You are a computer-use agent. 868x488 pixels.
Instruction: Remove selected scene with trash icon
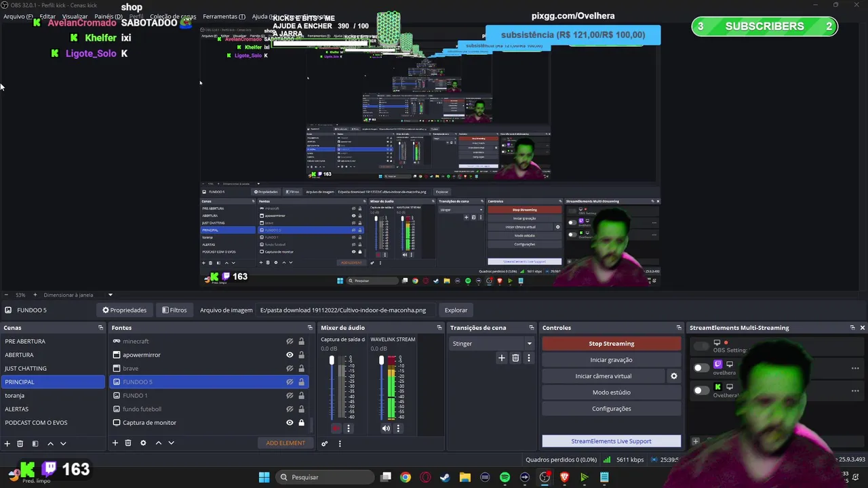[20, 443]
